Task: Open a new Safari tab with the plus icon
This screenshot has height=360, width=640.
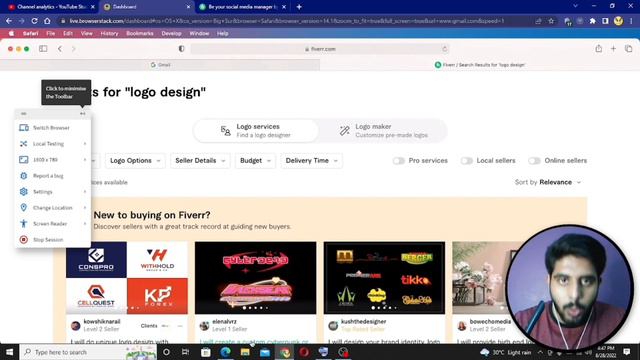Action: 613,49
